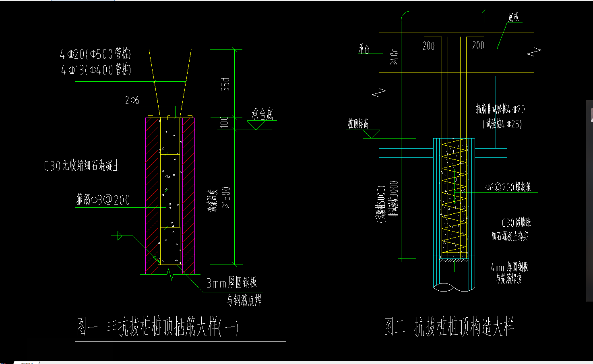Select the ≥1500 depth dimension

[x=226, y=197]
